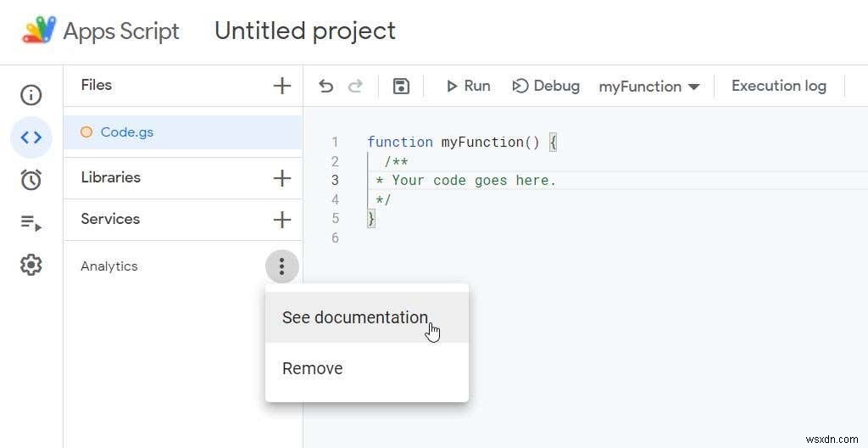Click the Apps Script logo icon
Viewport: 868px width, 448px height.
[39, 31]
